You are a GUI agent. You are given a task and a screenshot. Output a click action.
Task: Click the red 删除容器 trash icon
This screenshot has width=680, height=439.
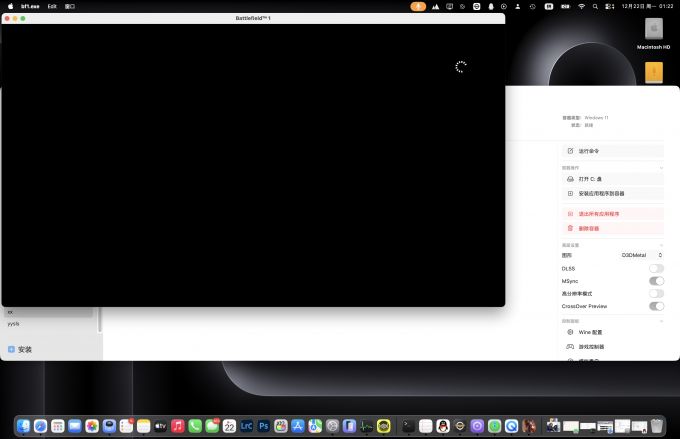[x=570, y=228]
